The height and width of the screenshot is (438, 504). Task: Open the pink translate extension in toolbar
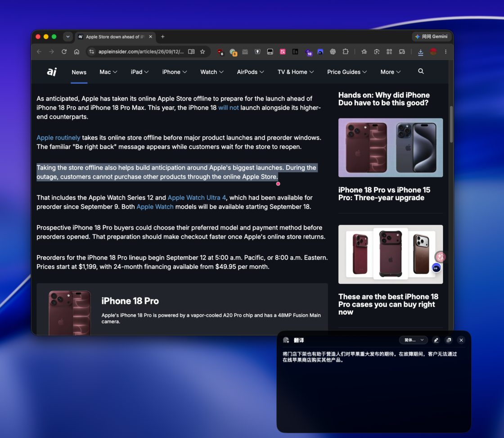[x=283, y=51]
